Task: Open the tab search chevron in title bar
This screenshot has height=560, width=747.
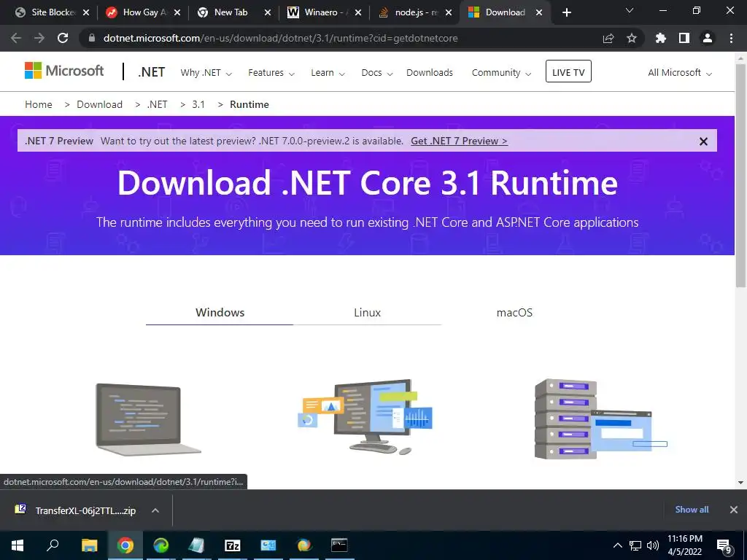Action: click(x=630, y=10)
